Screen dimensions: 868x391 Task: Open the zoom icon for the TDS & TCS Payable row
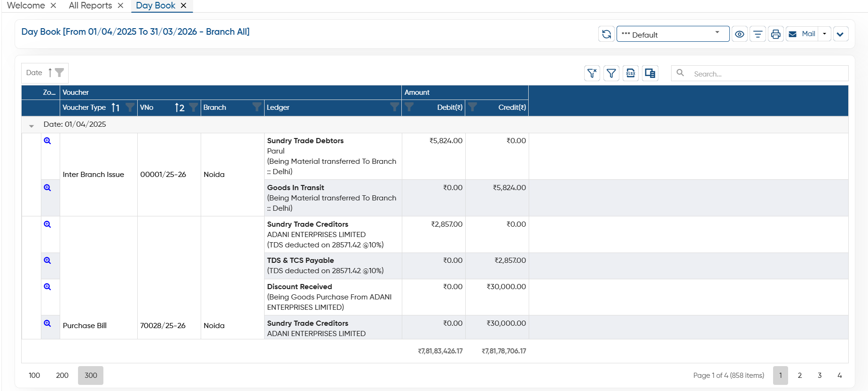tap(47, 261)
